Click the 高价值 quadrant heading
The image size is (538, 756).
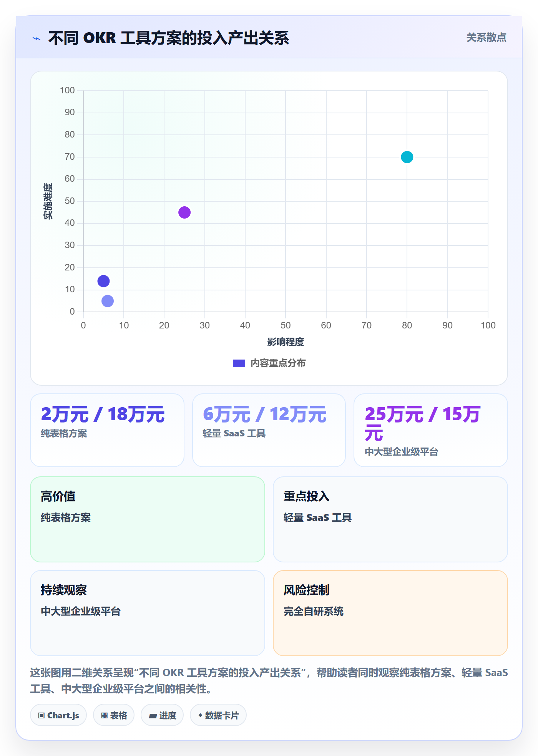(58, 496)
